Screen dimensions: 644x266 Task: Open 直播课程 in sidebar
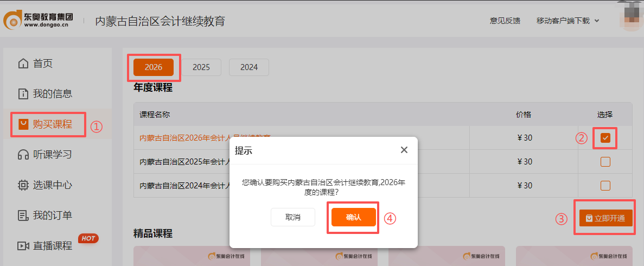coord(53,246)
